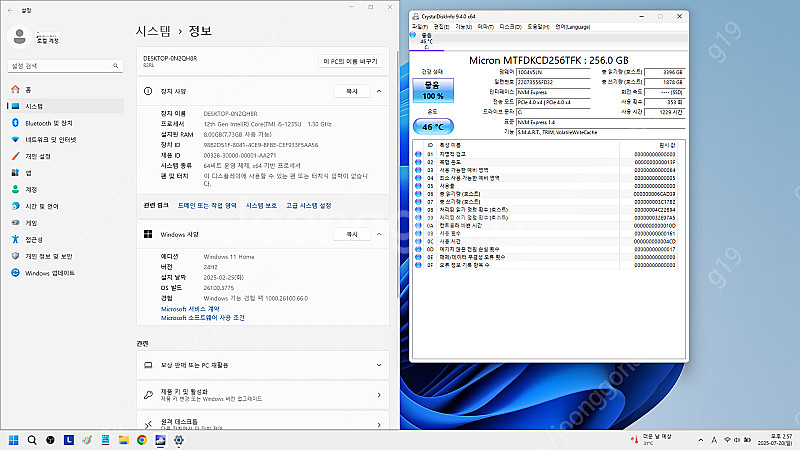Open the Windows Start button on taskbar
This screenshot has height=450, width=800.
[14, 440]
